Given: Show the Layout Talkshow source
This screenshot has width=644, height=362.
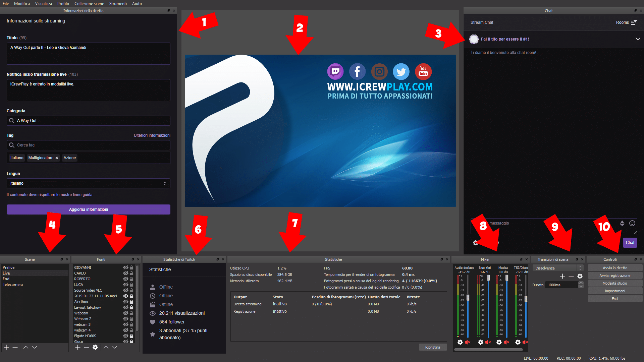Looking at the screenshot, I should [x=126, y=307].
